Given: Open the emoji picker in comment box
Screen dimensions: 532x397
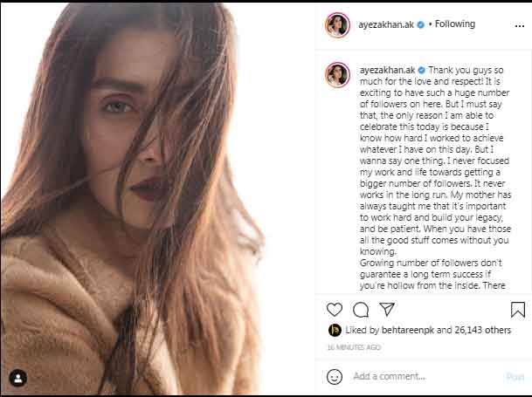Looking at the screenshot, I should coord(335,377).
